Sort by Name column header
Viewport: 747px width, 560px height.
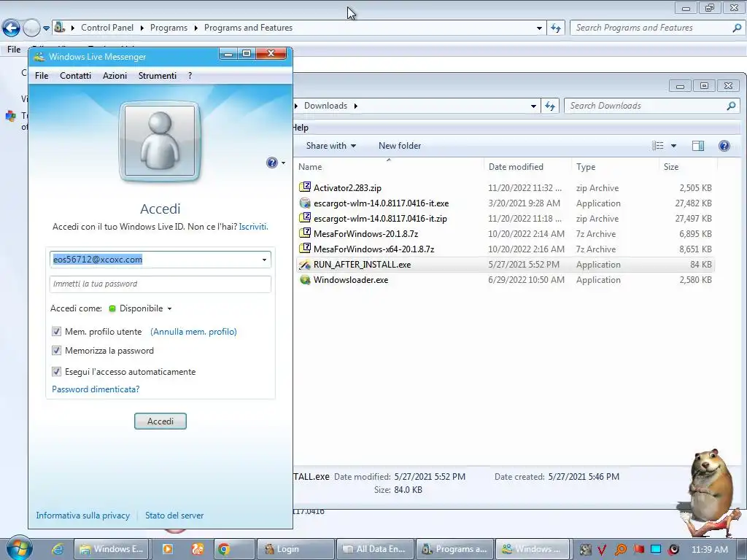389,167
